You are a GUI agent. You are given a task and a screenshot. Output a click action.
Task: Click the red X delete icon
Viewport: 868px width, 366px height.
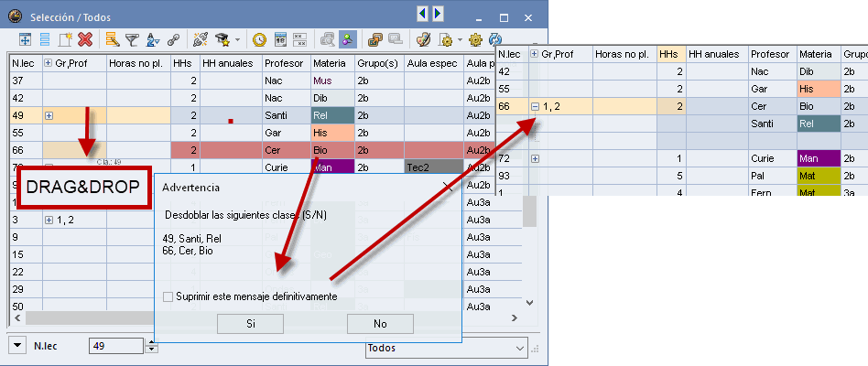[85, 39]
